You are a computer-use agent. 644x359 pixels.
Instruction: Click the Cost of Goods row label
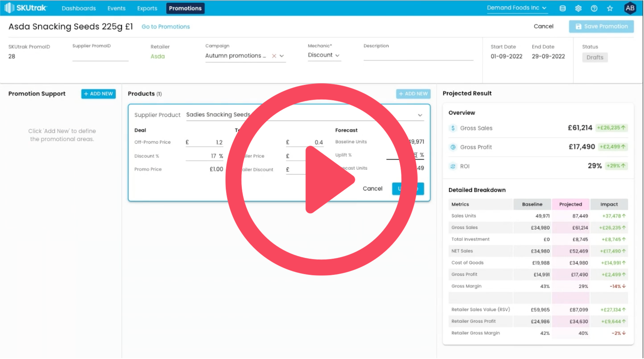tap(467, 263)
